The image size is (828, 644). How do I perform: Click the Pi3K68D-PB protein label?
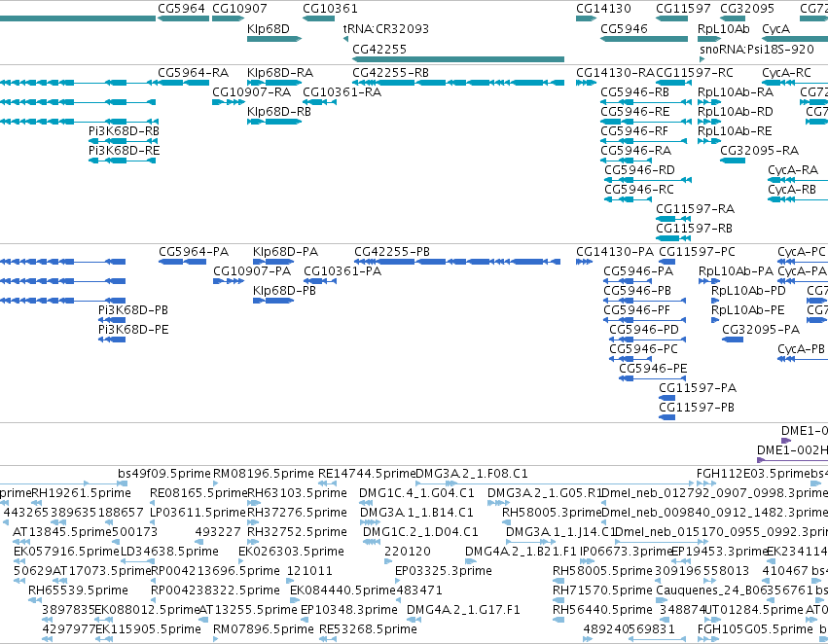click(x=133, y=310)
